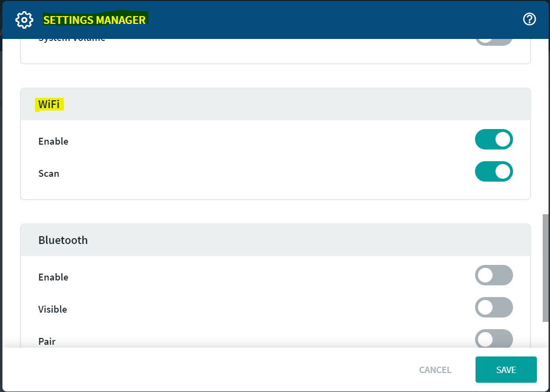This screenshot has width=550, height=392.
Task: Switch on the Bluetooth Visible toggle
Action: click(x=494, y=308)
